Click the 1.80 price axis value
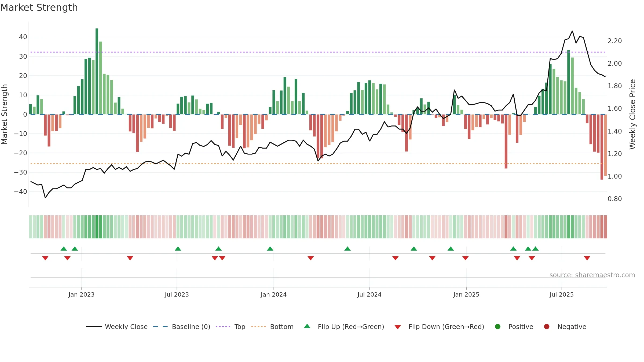Viewport: 644px width, 362px height. pyautogui.click(x=615, y=86)
